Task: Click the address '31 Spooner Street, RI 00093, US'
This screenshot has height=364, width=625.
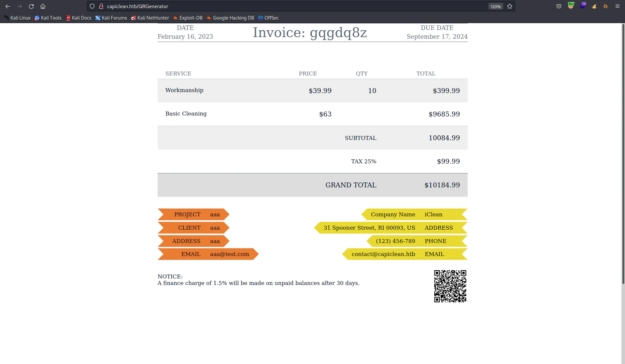Action: pos(369,228)
